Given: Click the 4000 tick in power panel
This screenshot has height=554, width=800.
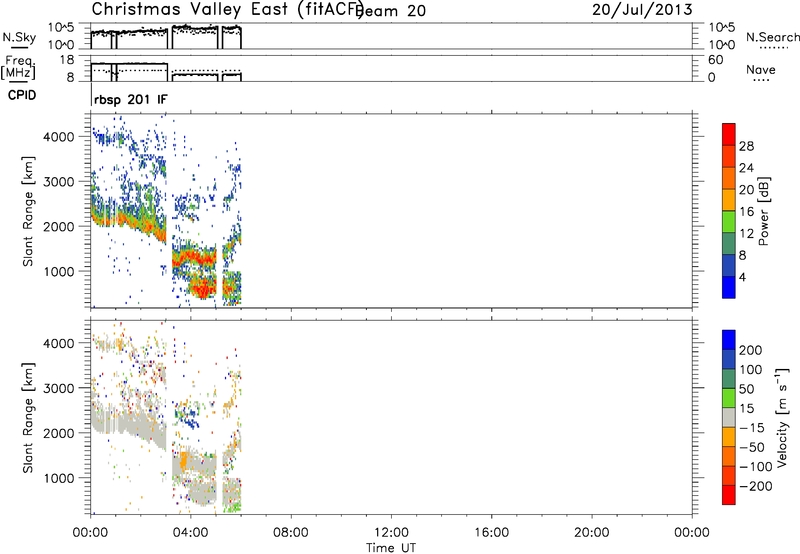Looking at the screenshot, I should pos(59,137).
